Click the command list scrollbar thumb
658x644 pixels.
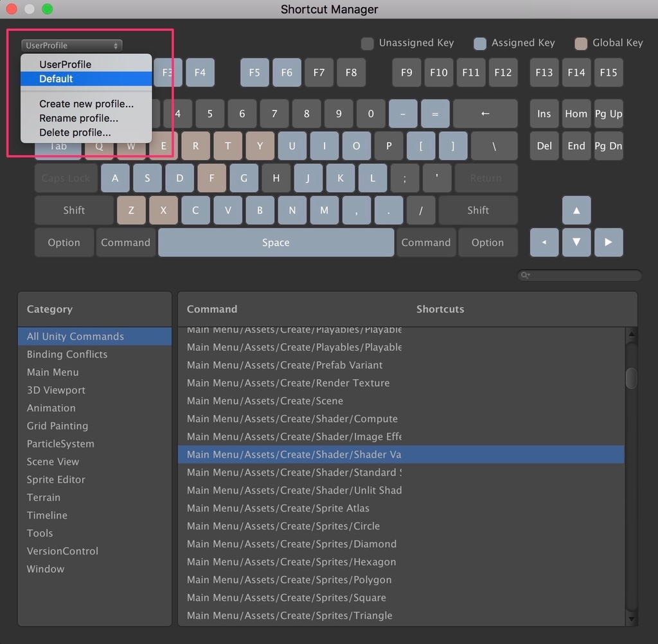point(631,379)
